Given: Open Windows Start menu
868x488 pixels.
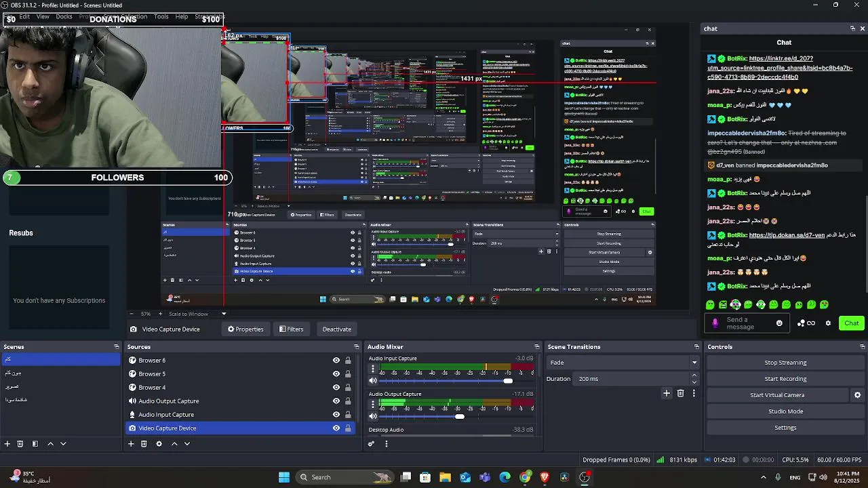Looking at the screenshot, I should tap(284, 477).
